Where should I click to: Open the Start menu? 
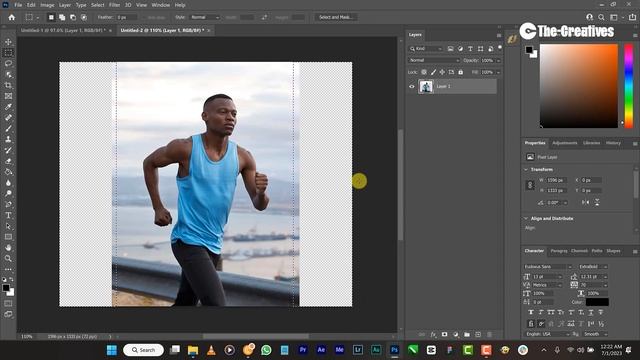(x=111, y=350)
